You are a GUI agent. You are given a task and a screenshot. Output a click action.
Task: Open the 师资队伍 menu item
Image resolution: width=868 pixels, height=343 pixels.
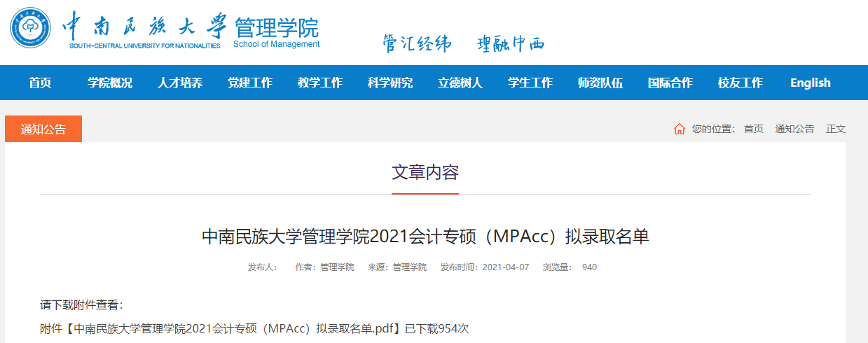[x=600, y=83]
